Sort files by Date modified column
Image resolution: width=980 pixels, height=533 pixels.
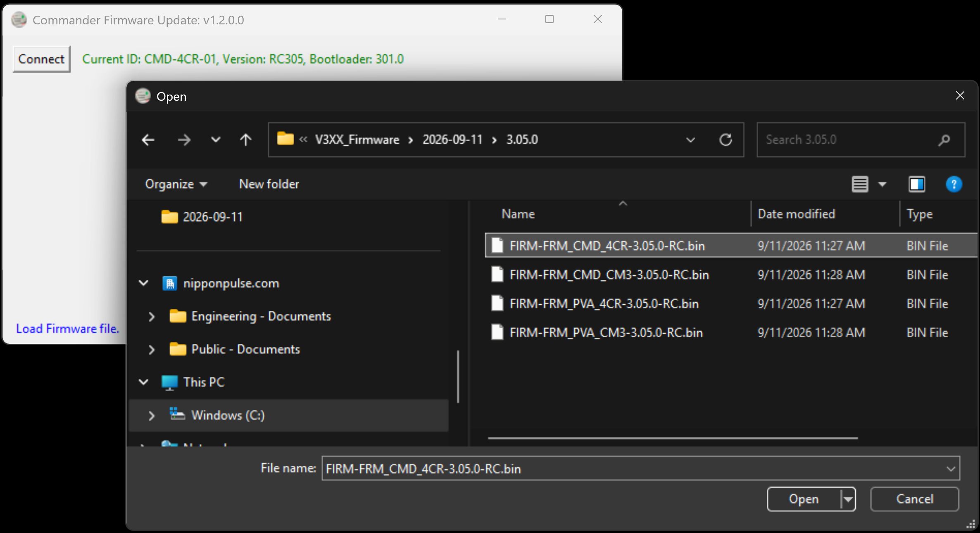(x=796, y=214)
